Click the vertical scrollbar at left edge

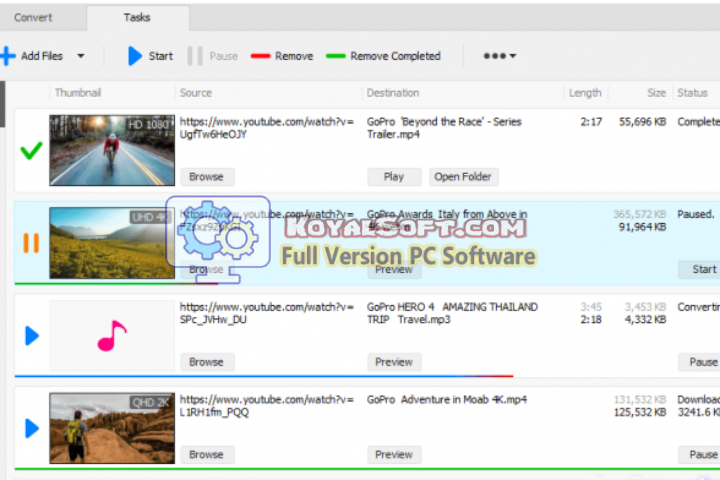point(2,104)
